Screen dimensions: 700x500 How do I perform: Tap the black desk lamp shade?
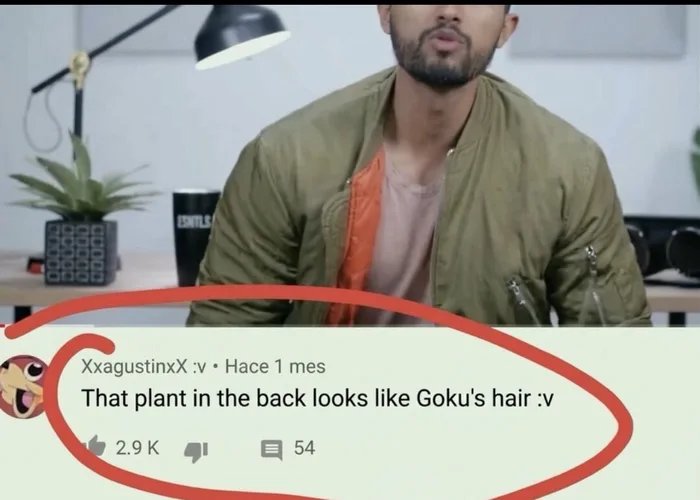pyautogui.click(x=241, y=38)
